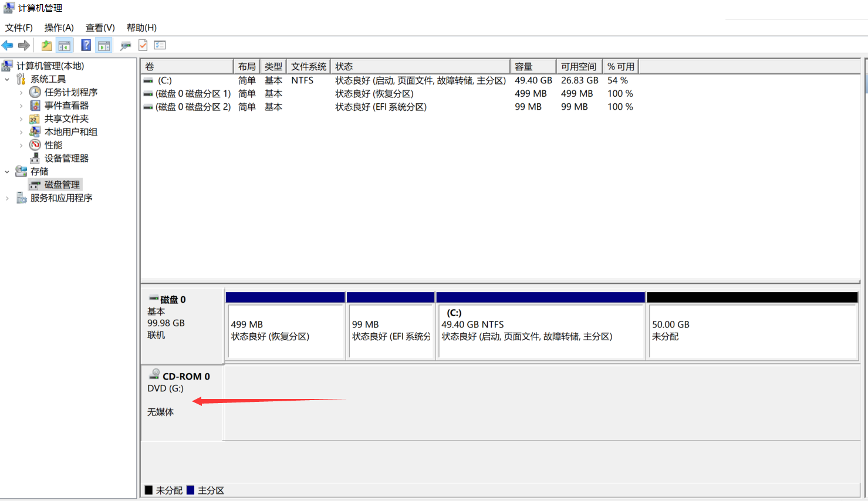
Task: Click the volume icon beside (C:) in list
Action: coord(148,81)
